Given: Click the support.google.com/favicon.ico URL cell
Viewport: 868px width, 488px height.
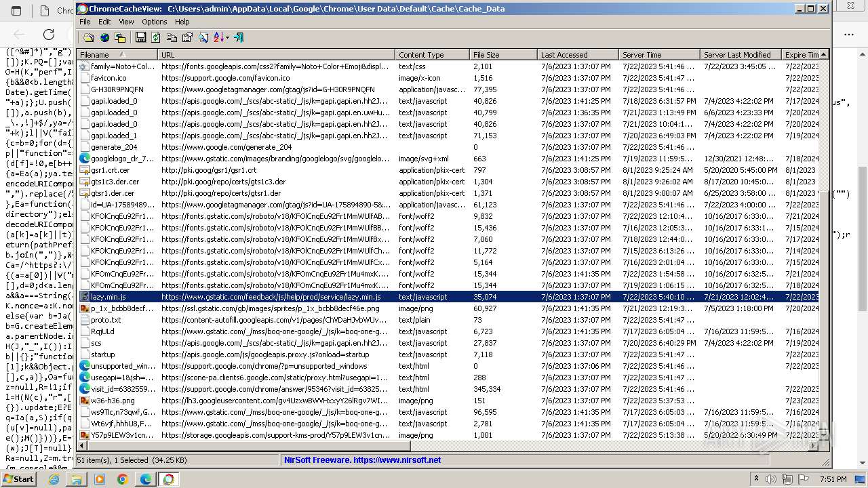Looking at the screenshot, I should (277, 78).
